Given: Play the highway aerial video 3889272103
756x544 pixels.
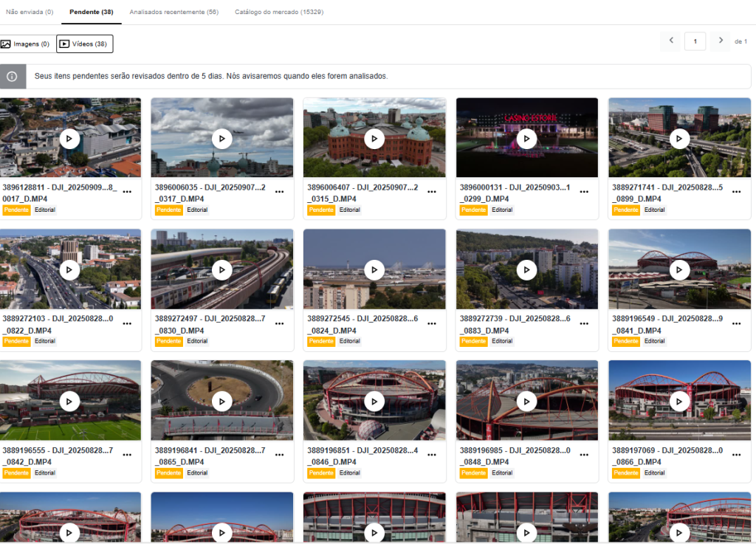Looking at the screenshot, I should (69, 270).
